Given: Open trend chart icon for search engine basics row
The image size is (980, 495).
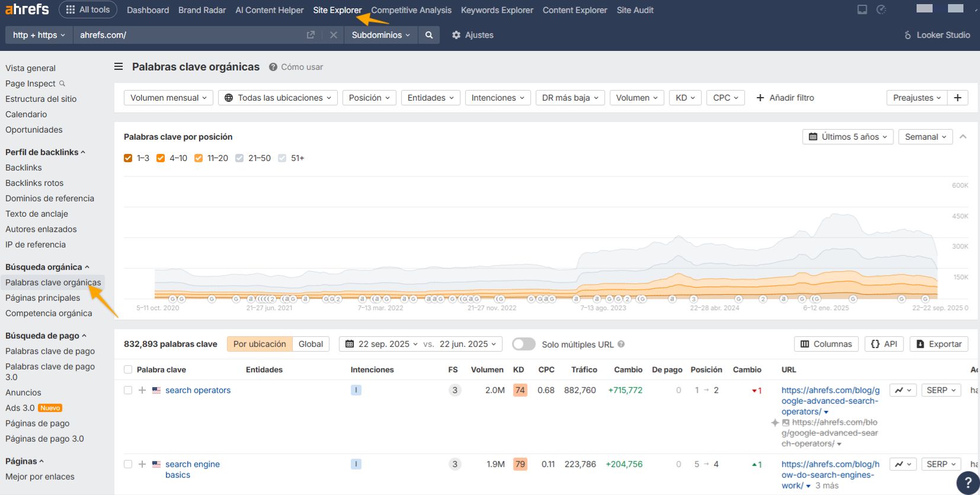Looking at the screenshot, I should click(903, 464).
